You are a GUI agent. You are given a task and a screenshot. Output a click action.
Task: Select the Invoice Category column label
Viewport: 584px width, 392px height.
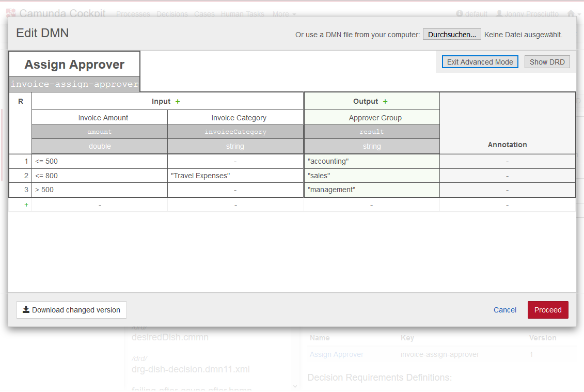tap(235, 118)
